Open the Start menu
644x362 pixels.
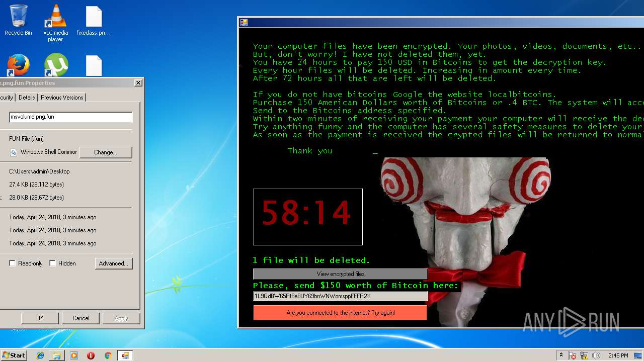[x=14, y=355]
